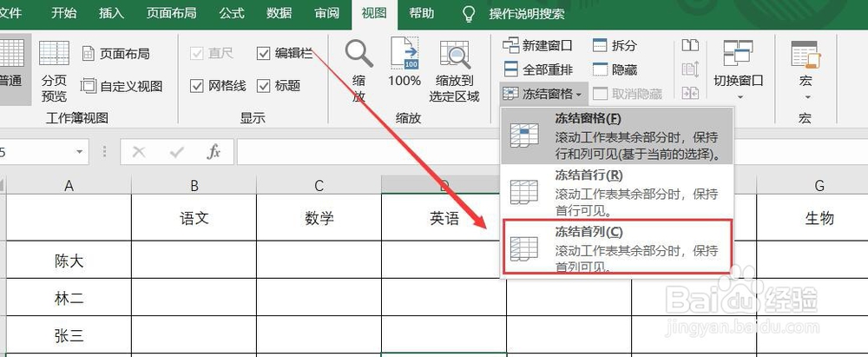The image size is (868, 357).
Task: Click Split (拆分) window button
Action: click(615, 45)
